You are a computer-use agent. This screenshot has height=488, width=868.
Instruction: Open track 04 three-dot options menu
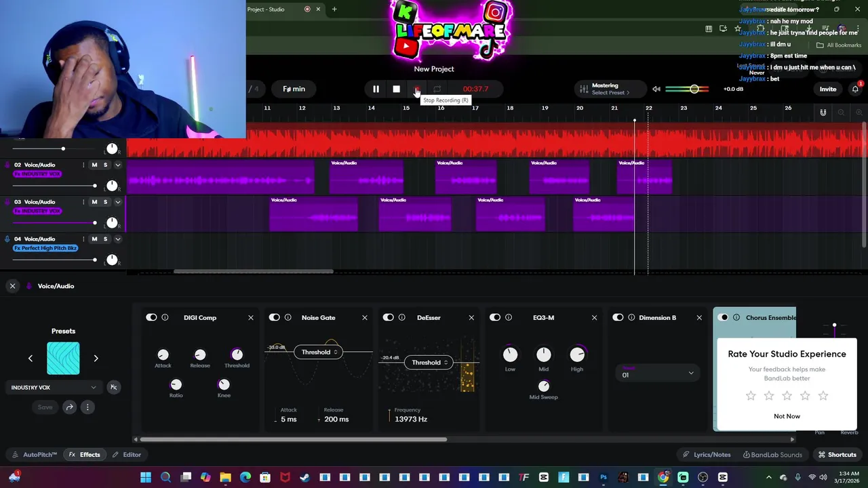click(83, 239)
